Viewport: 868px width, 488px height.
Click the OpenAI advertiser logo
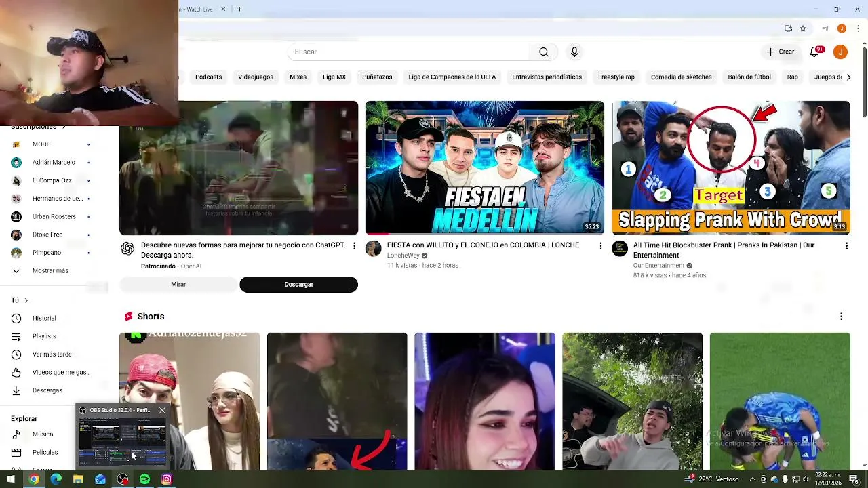127,249
